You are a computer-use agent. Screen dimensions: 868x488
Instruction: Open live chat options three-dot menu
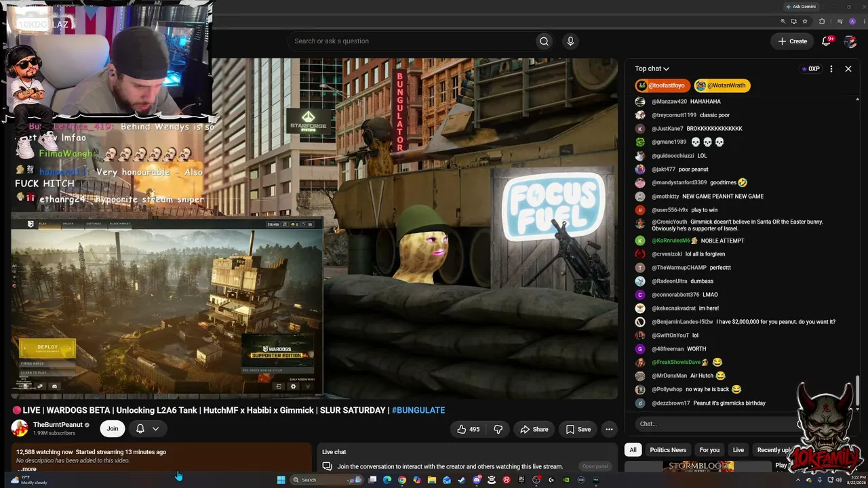point(831,68)
